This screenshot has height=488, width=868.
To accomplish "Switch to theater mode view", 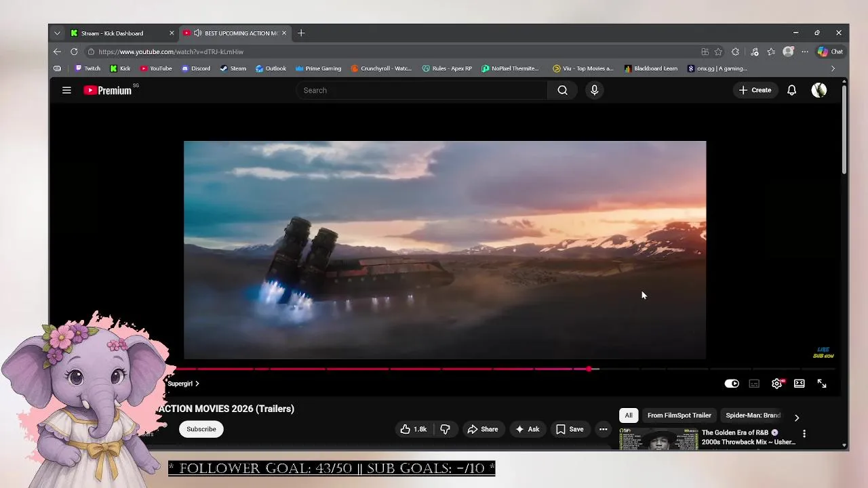I will click(x=800, y=384).
